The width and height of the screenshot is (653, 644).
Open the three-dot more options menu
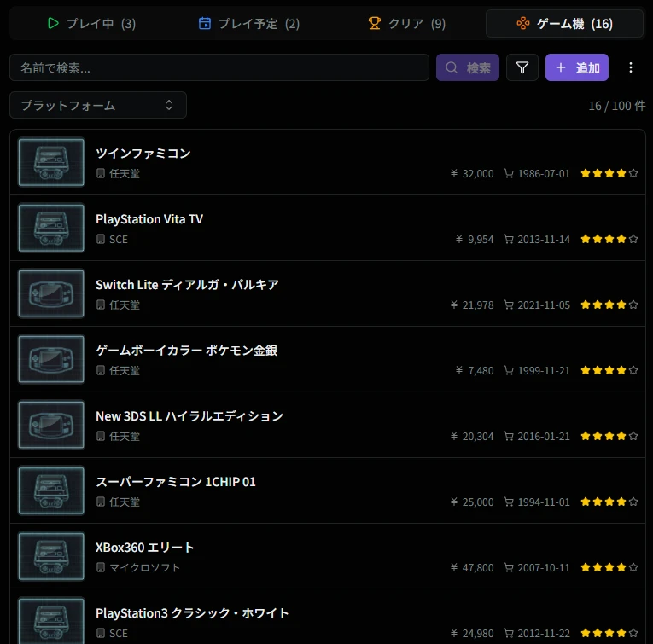(631, 67)
